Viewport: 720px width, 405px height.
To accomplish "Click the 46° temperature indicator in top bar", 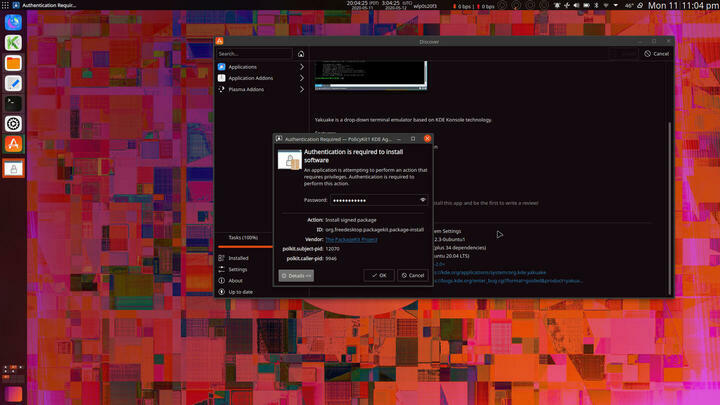I will tap(629, 6).
